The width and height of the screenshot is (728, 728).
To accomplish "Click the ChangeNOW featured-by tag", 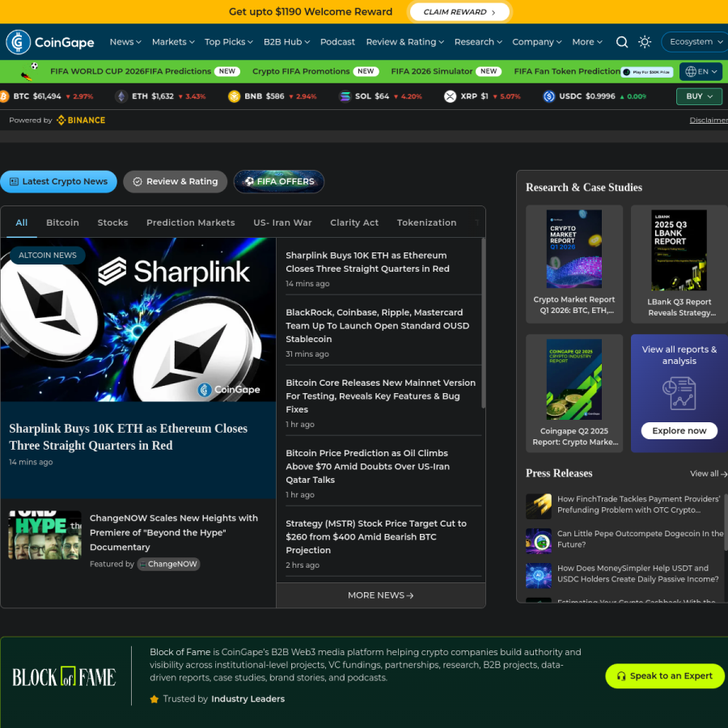I will (x=168, y=564).
